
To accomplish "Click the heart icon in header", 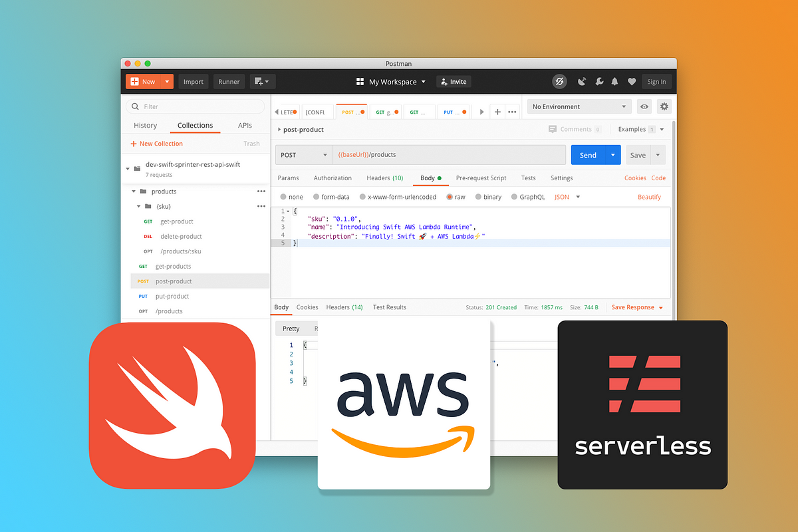I will tap(631, 82).
